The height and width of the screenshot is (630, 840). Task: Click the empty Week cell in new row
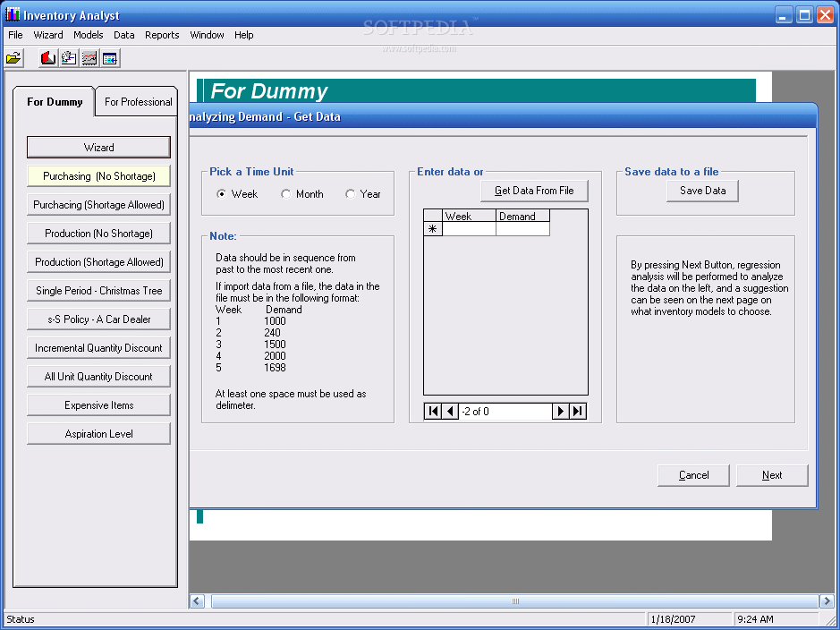[x=469, y=229]
